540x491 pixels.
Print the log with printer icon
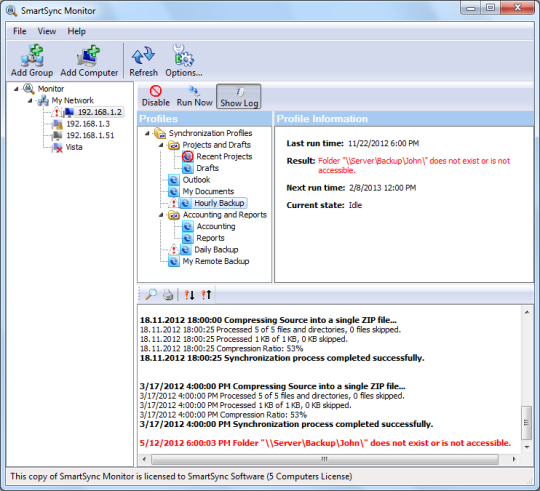[x=168, y=295]
